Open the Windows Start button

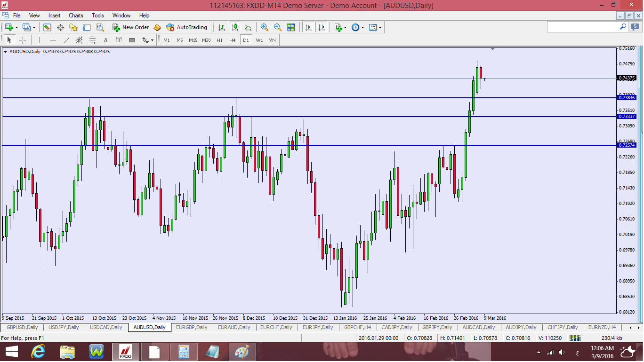point(11,352)
